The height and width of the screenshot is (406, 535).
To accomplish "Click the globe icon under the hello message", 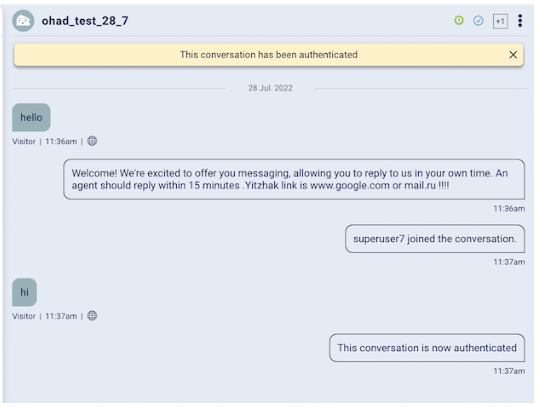I will [x=92, y=141].
